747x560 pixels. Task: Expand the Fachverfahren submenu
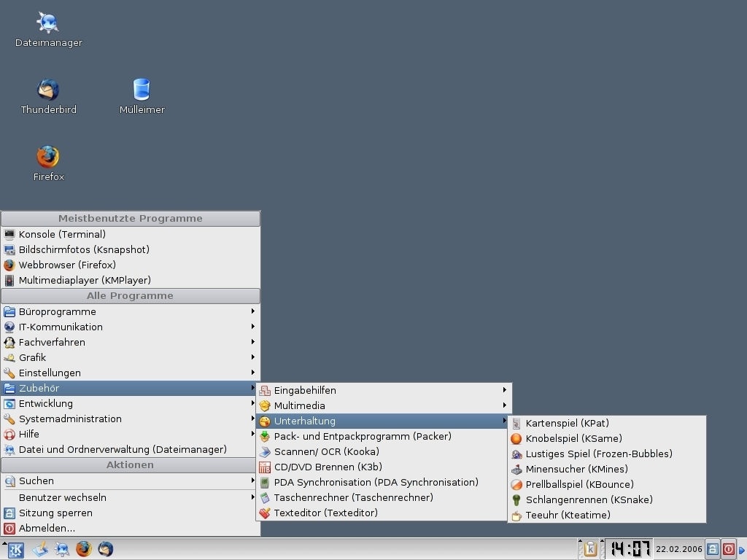131,342
